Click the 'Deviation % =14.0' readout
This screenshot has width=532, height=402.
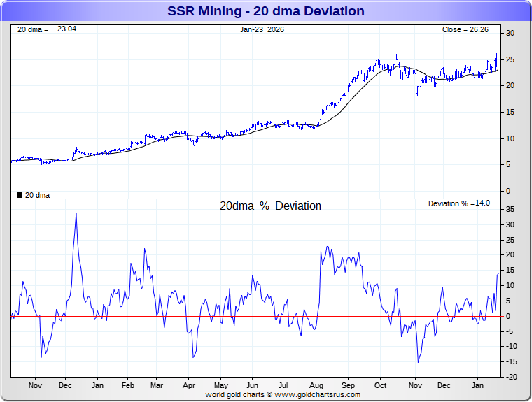(x=459, y=203)
